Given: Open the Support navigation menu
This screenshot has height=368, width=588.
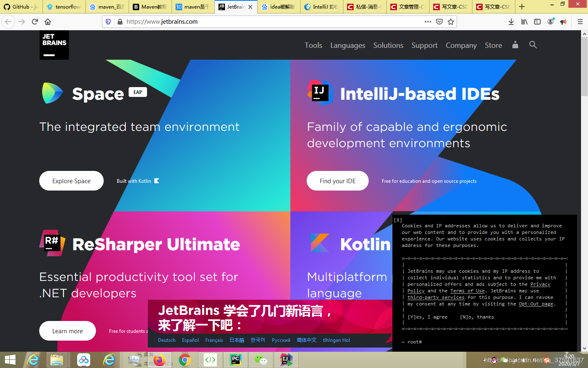Looking at the screenshot, I should pyautogui.click(x=425, y=45).
